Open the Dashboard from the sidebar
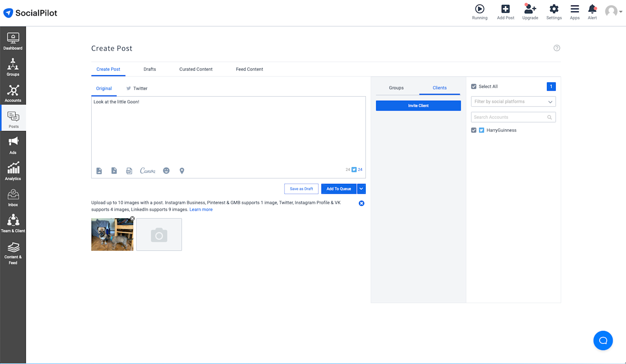626x364 pixels. tap(13, 42)
